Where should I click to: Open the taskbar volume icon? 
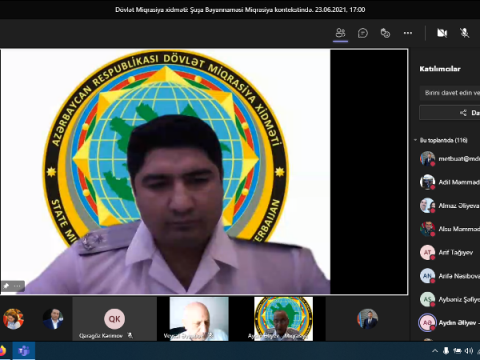pos(469,351)
